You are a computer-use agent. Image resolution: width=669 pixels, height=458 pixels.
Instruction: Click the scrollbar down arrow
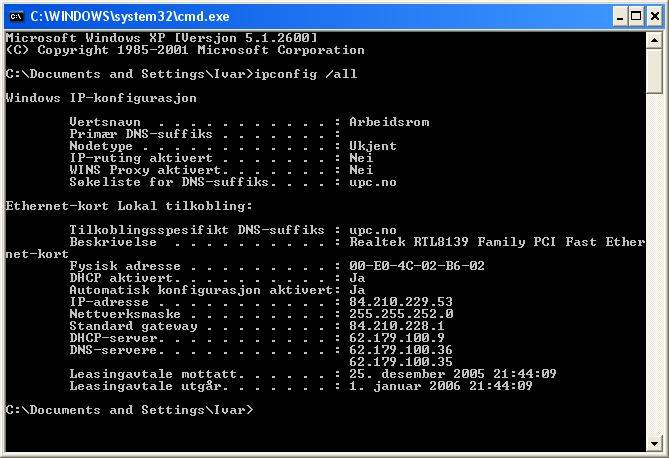coord(654,443)
